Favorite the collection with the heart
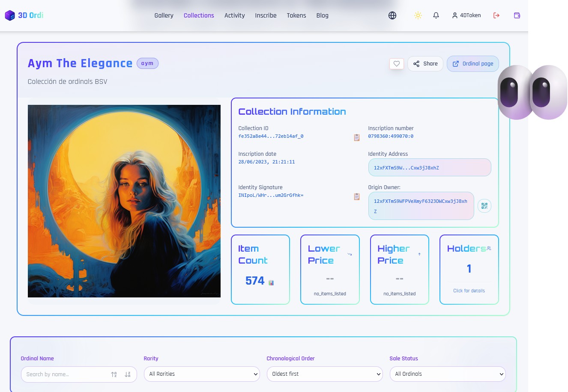This screenshot has height=392, width=568. click(397, 64)
